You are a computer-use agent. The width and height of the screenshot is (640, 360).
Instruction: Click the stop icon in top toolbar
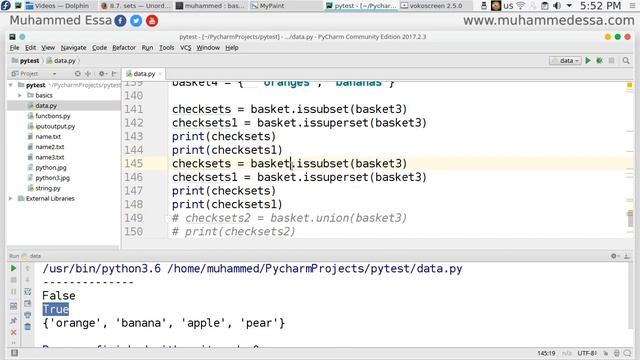point(611,60)
